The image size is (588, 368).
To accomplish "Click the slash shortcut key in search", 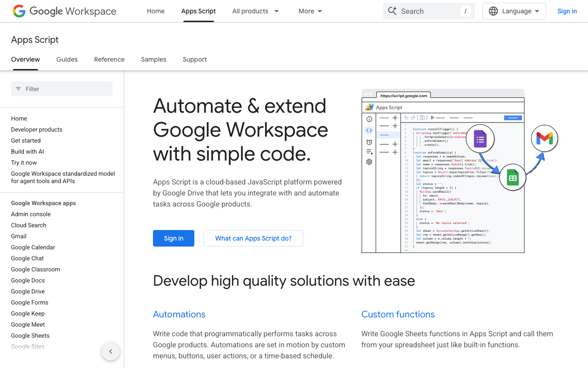I will [465, 11].
